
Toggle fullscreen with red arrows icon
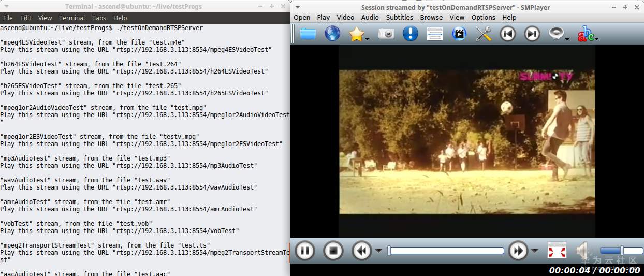pyautogui.click(x=557, y=251)
